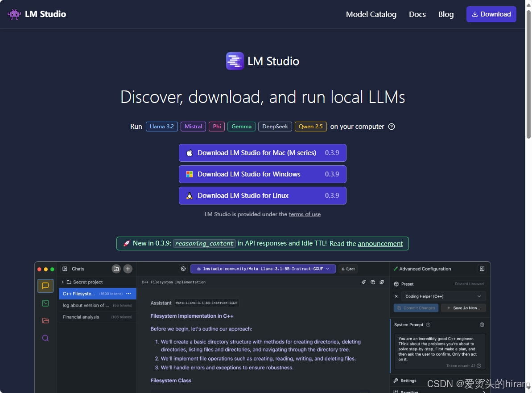Image resolution: width=532 pixels, height=393 pixels.
Task: Expand the Secret project folder
Action: 62,282
